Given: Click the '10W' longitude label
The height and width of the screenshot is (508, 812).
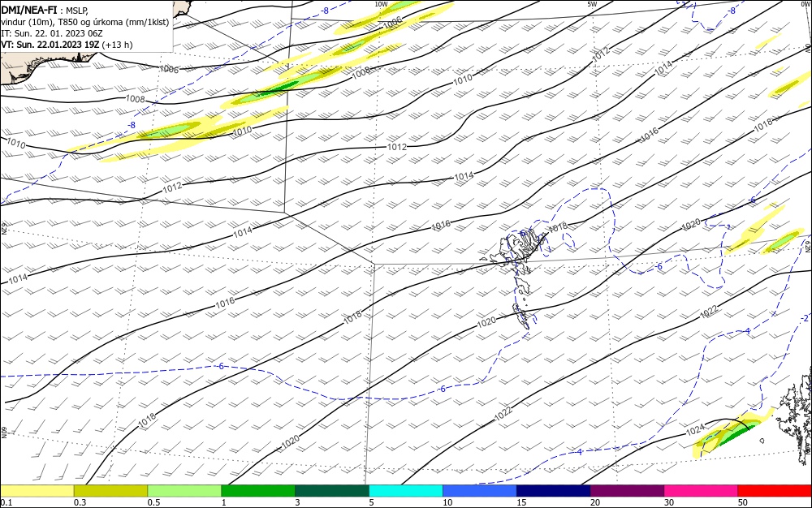Looking at the screenshot, I should (381, 4).
